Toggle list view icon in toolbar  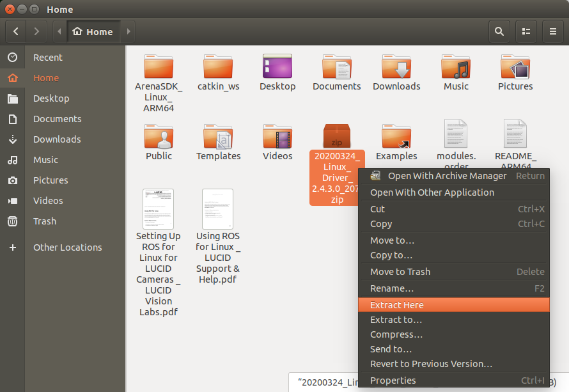[526, 31]
